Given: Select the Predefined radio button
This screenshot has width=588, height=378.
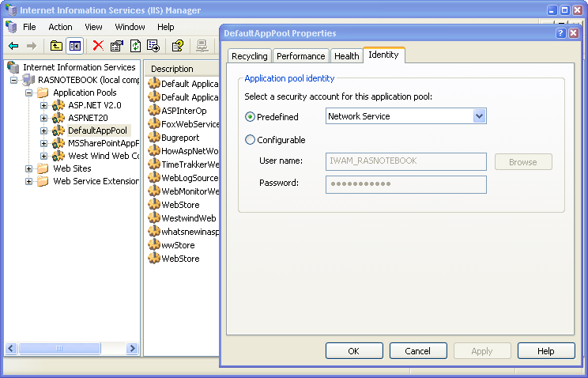Looking at the screenshot, I should [250, 117].
